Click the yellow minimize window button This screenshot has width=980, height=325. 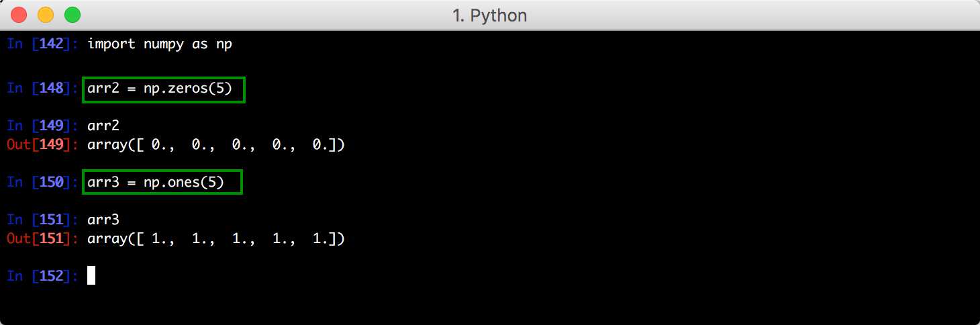pos(46,15)
